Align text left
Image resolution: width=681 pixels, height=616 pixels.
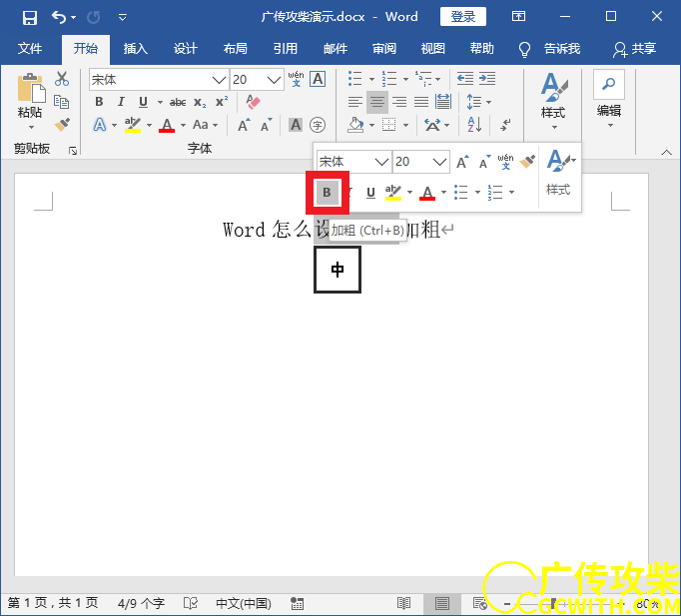(355, 102)
